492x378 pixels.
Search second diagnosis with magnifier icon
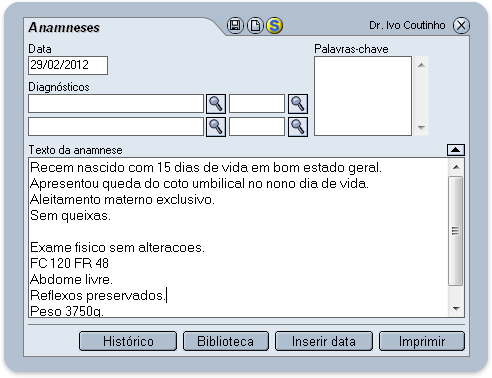click(216, 127)
